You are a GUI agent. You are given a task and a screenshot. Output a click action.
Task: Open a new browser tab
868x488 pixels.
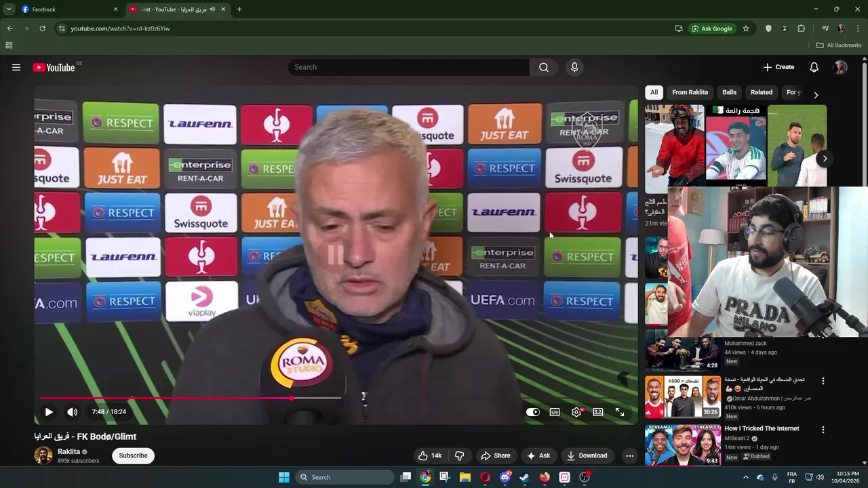pyautogui.click(x=239, y=9)
